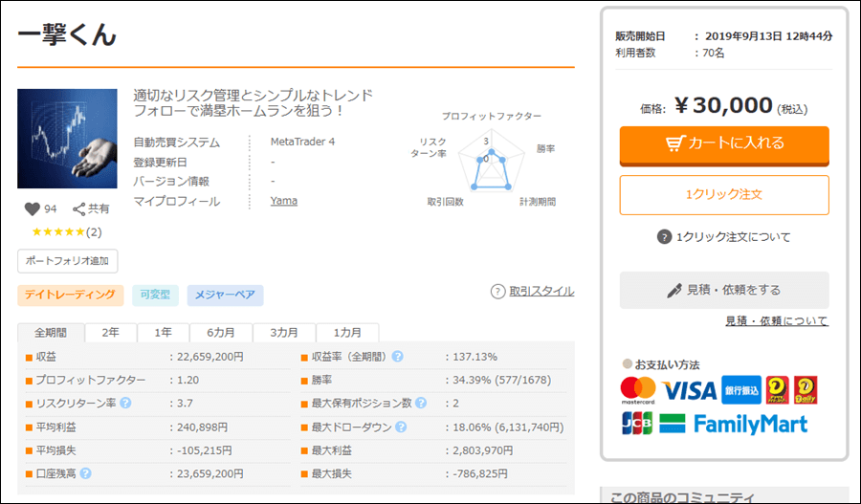
Task: Click the heart favorite icon
Action: click(x=32, y=208)
